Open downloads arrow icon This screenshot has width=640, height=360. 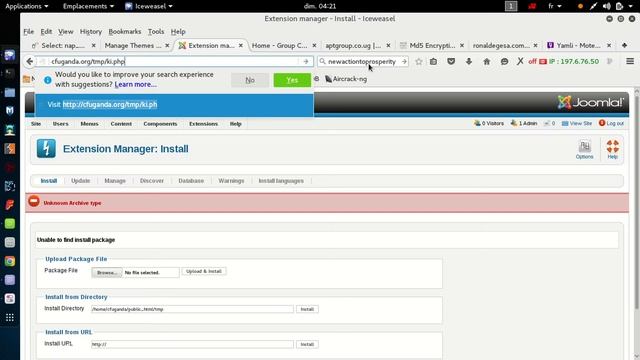point(469,62)
